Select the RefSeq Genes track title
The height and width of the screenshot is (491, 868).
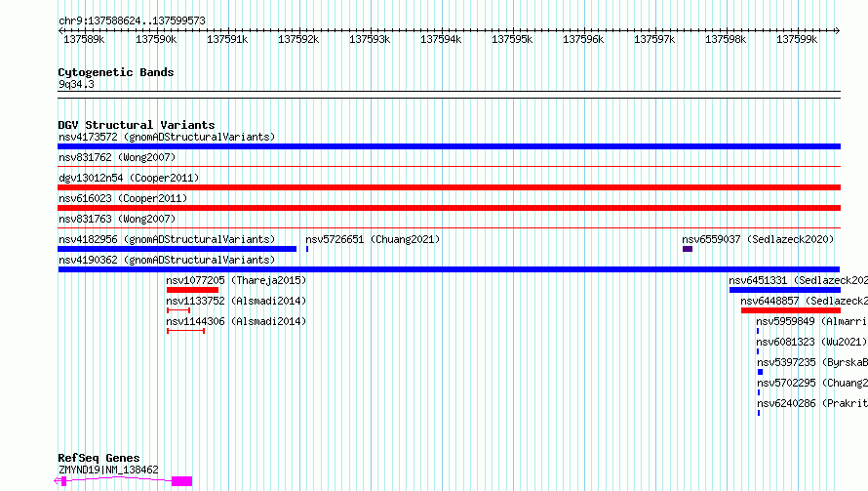coord(99,459)
